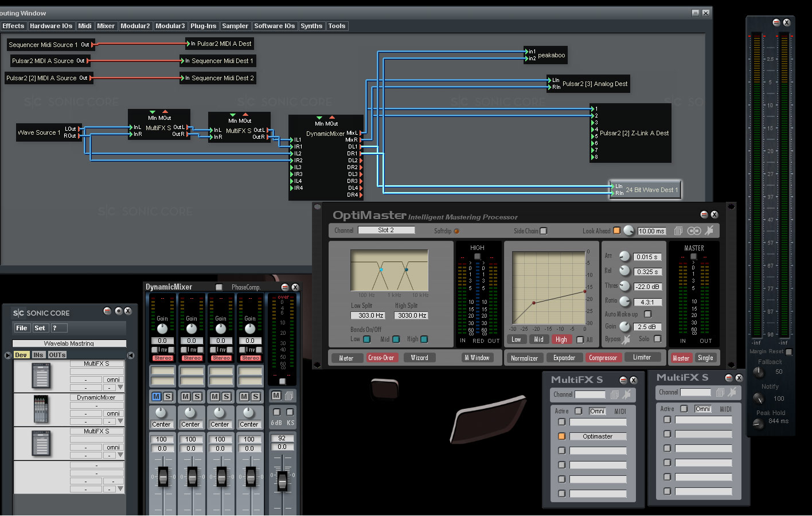Toggle the All bands checkbox

pyautogui.click(x=580, y=339)
